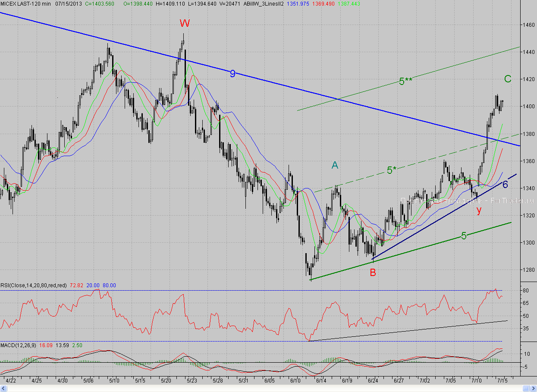Image resolution: width=537 pixels, height=392 pixels.
Task: Click the blue 1351.975 indicator value
Action: pos(300,3)
